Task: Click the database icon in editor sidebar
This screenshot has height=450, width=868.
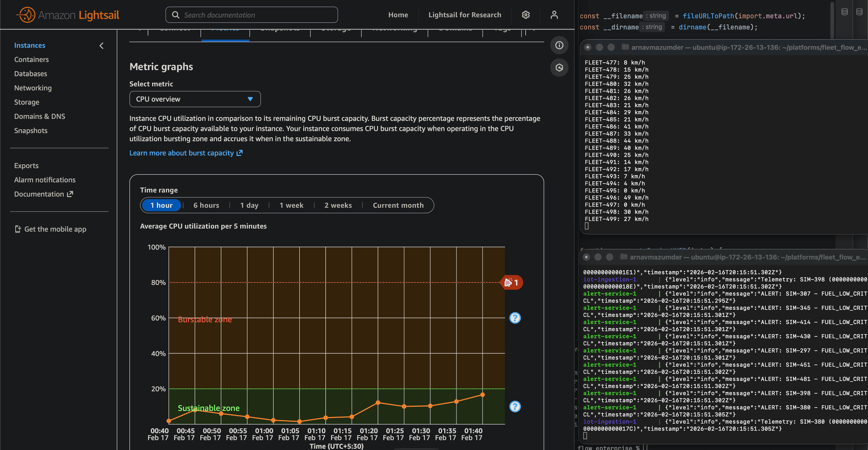Action: click(x=844, y=12)
